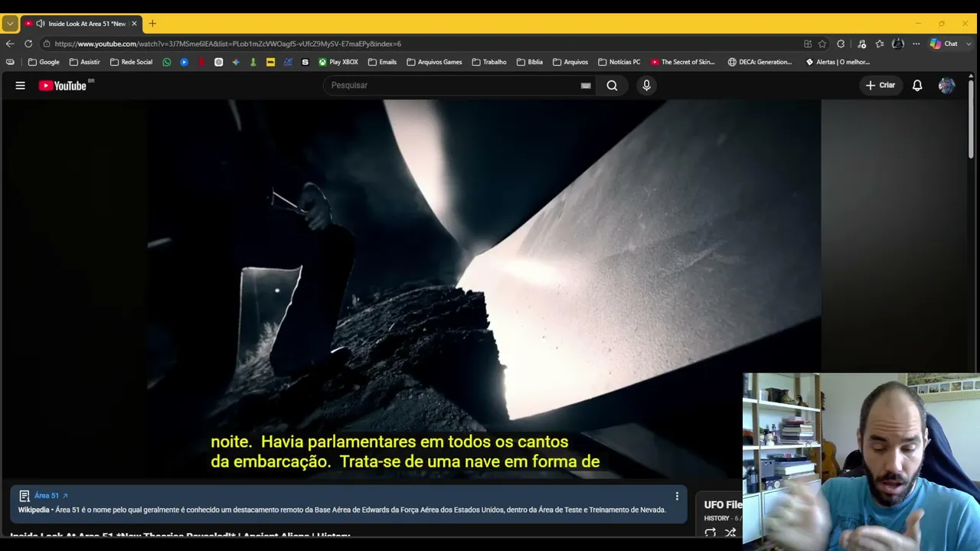Open the DECA: Generation bookmark
Screen dimensions: 980x551
759,62
